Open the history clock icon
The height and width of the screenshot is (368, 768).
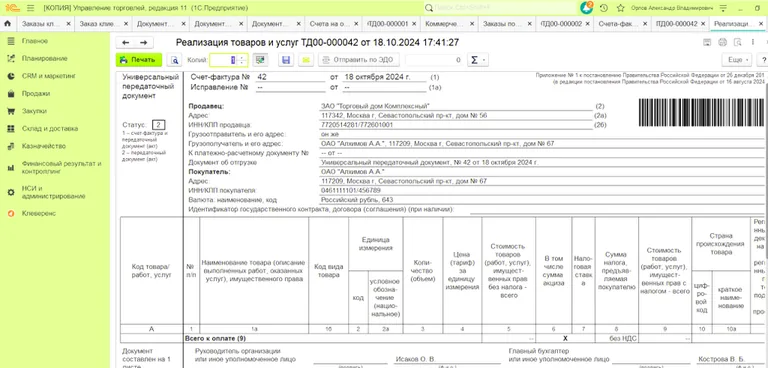tap(604, 8)
